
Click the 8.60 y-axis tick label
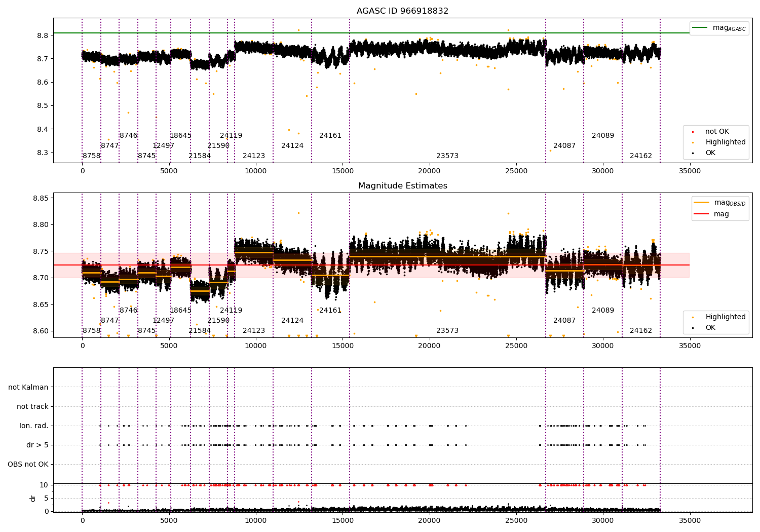(x=41, y=331)
